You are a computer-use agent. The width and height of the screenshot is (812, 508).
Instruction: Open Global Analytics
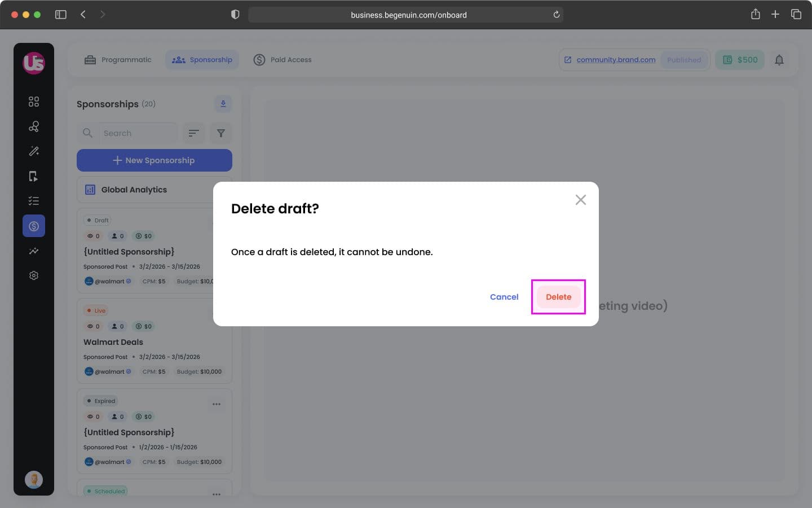point(155,190)
